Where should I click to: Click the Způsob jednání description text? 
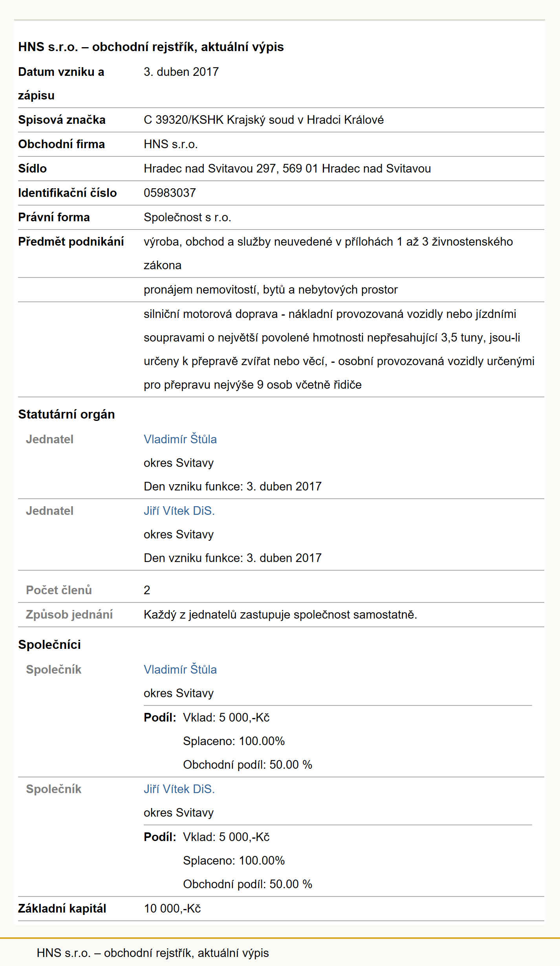pyautogui.click(x=280, y=614)
